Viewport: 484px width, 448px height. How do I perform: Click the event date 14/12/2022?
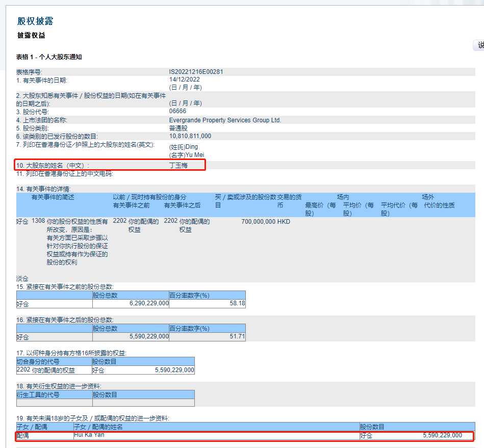(184, 80)
